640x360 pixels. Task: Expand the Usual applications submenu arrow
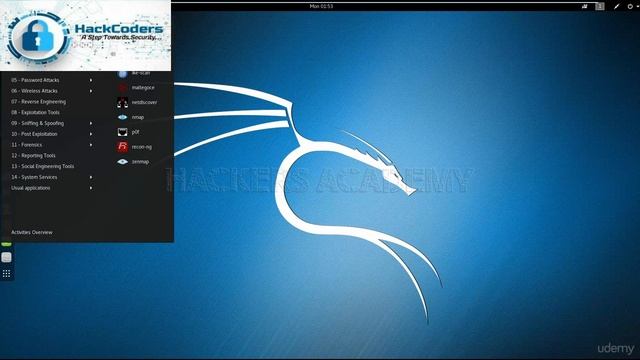click(91, 188)
